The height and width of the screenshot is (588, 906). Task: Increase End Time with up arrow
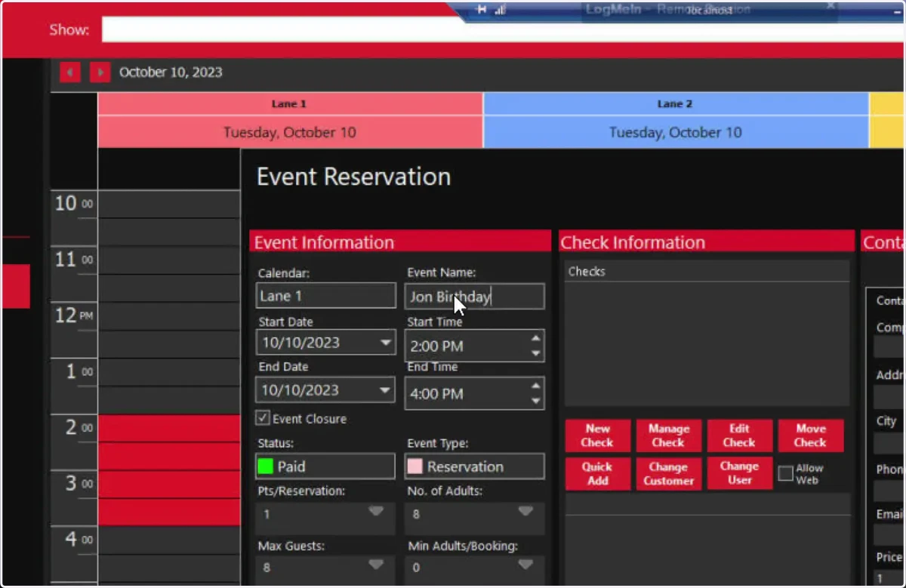pos(536,386)
